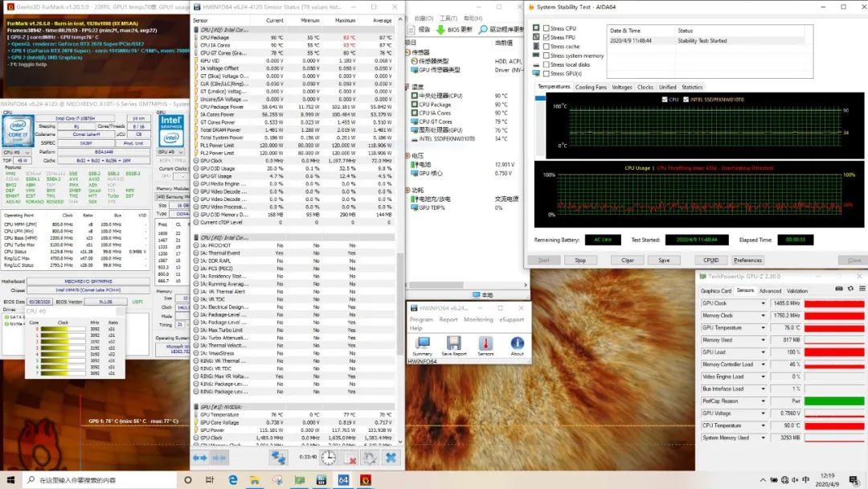Switch to Voltages tab in AIDA64

point(621,87)
